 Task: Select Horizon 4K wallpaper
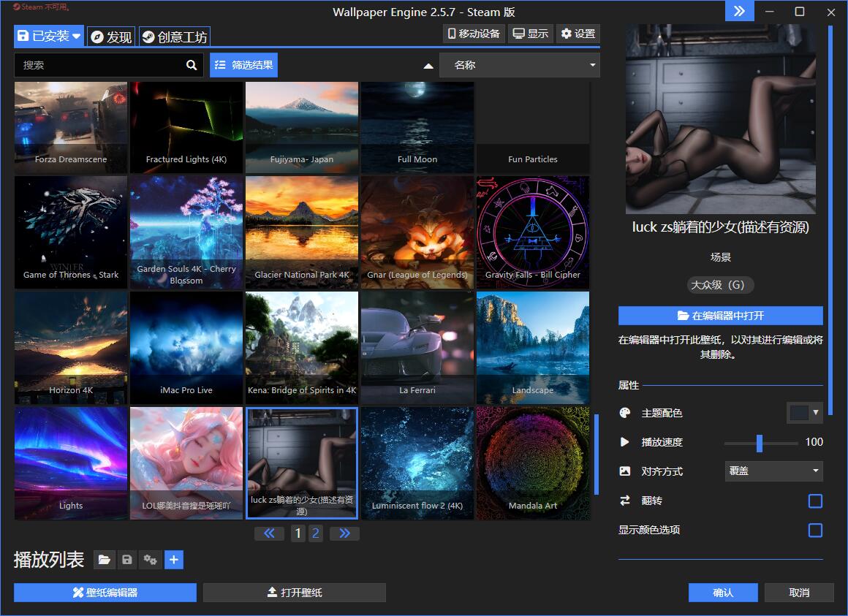click(x=71, y=348)
